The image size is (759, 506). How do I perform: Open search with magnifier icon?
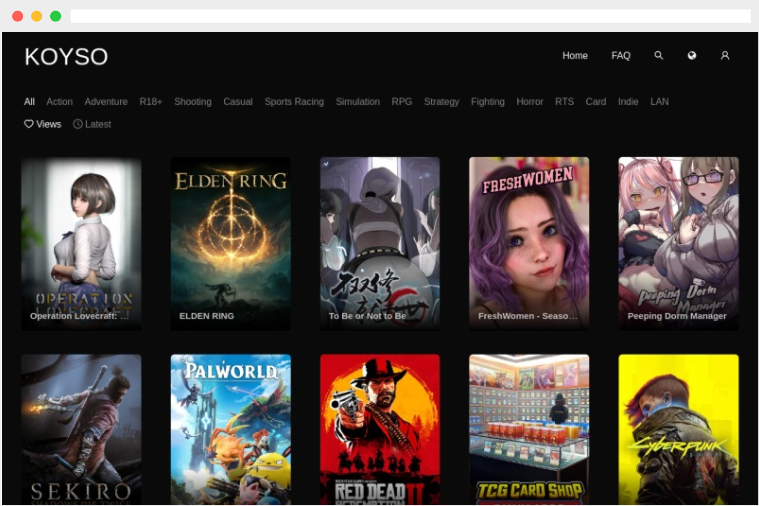[658, 56]
